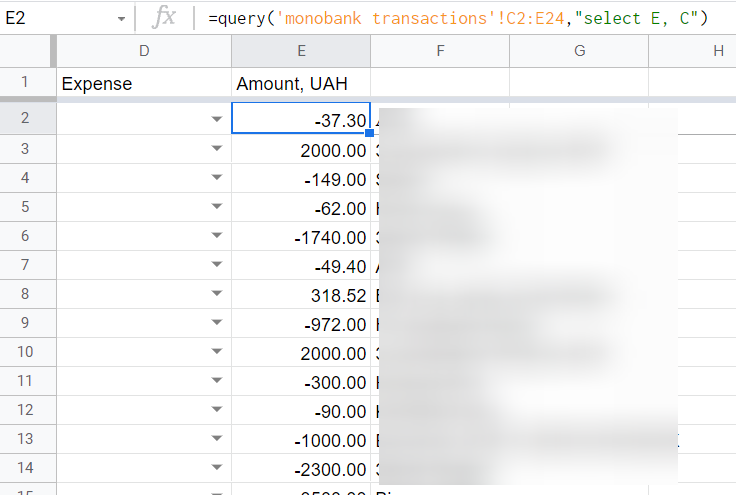
Task: Select row 1 header
Action: tap(25, 82)
